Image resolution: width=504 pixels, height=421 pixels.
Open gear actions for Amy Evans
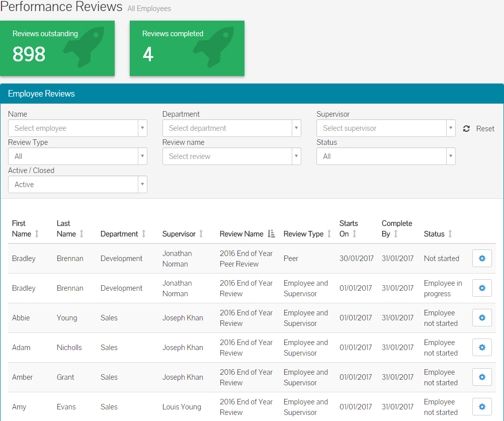coord(482,406)
